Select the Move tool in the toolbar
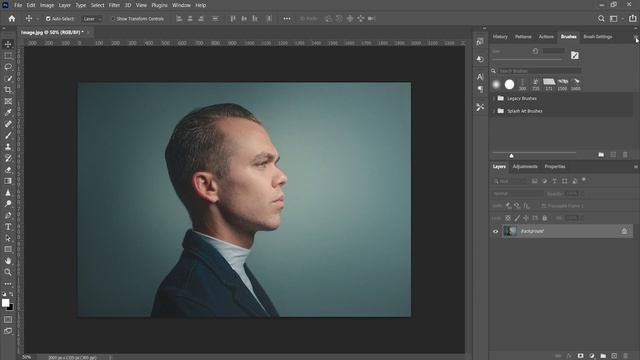 point(8,44)
